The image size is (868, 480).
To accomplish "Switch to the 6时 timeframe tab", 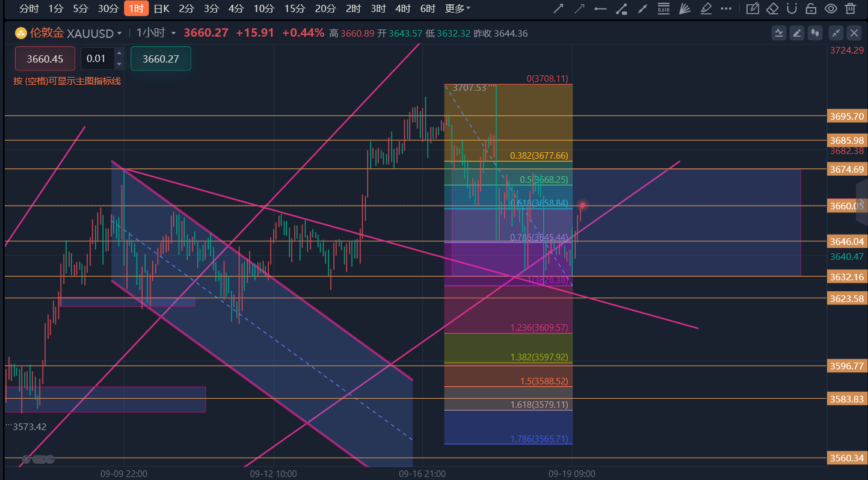I will click(427, 8).
